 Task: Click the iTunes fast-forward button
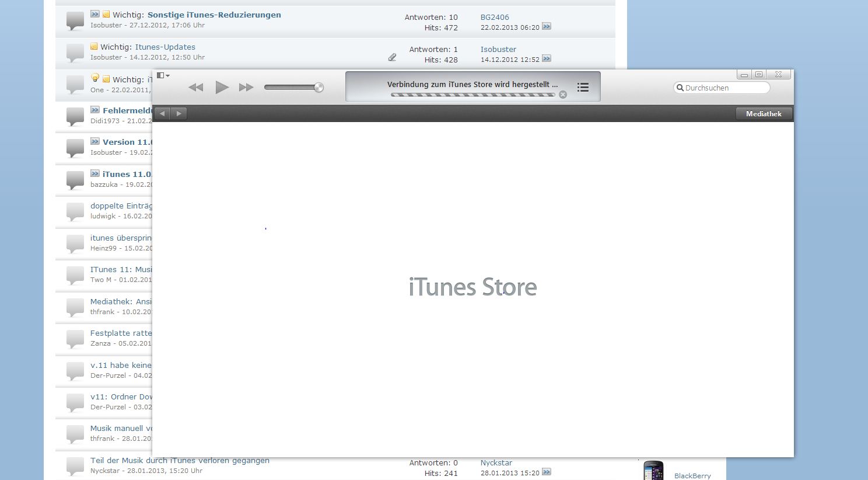(246, 87)
